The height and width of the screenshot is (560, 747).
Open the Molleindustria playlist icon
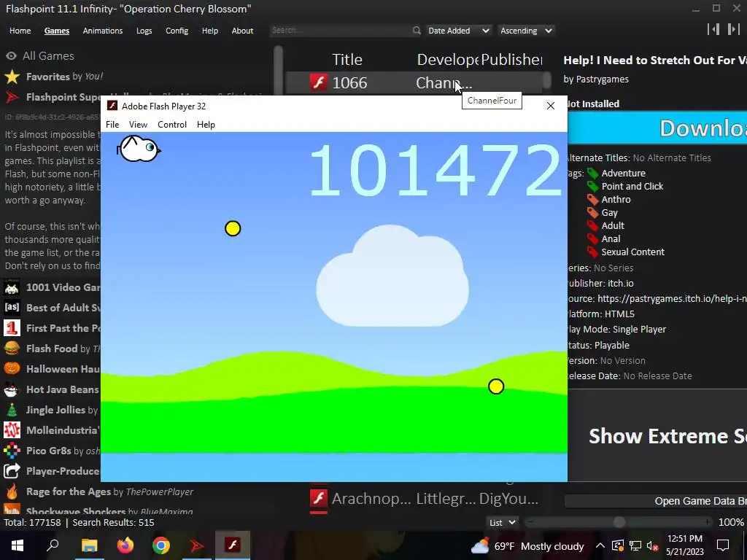tap(12, 430)
